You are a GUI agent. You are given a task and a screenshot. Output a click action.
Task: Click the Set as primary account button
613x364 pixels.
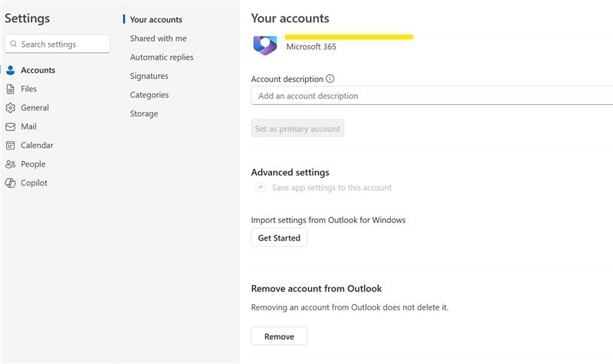coord(297,128)
